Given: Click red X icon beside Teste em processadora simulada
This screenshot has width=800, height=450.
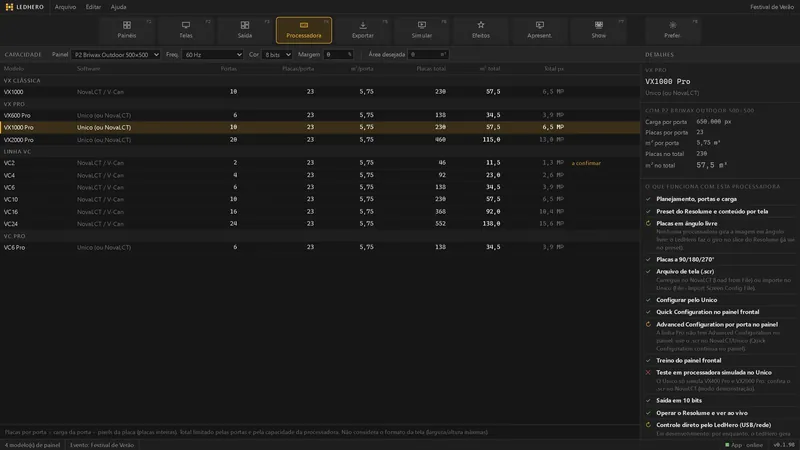Looking at the screenshot, I should coord(648,372).
